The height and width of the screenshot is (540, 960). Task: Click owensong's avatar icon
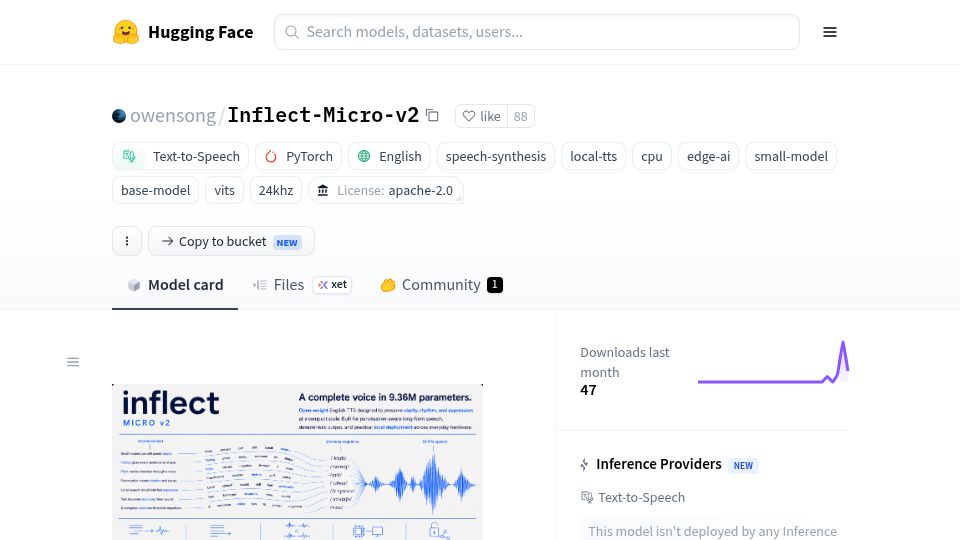119,116
